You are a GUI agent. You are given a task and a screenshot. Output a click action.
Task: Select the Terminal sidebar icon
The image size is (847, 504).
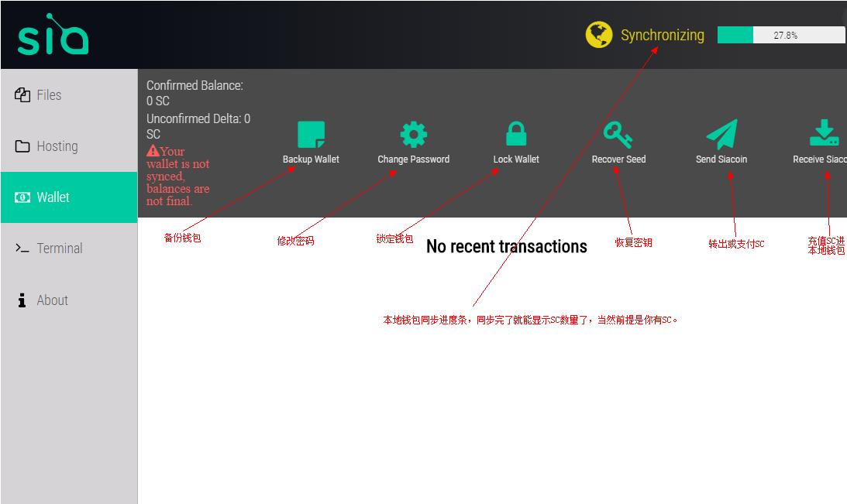tap(22, 248)
